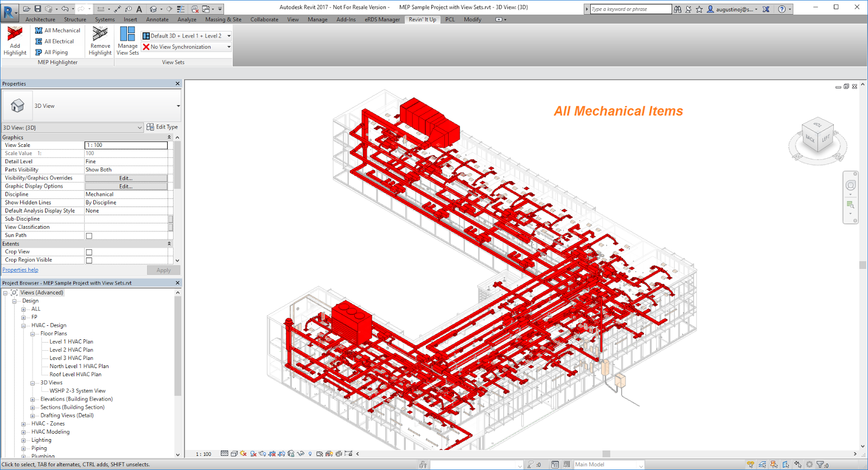868x470 pixels.
Task: Expand the FP node in Project Browser
Action: (23, 318)
